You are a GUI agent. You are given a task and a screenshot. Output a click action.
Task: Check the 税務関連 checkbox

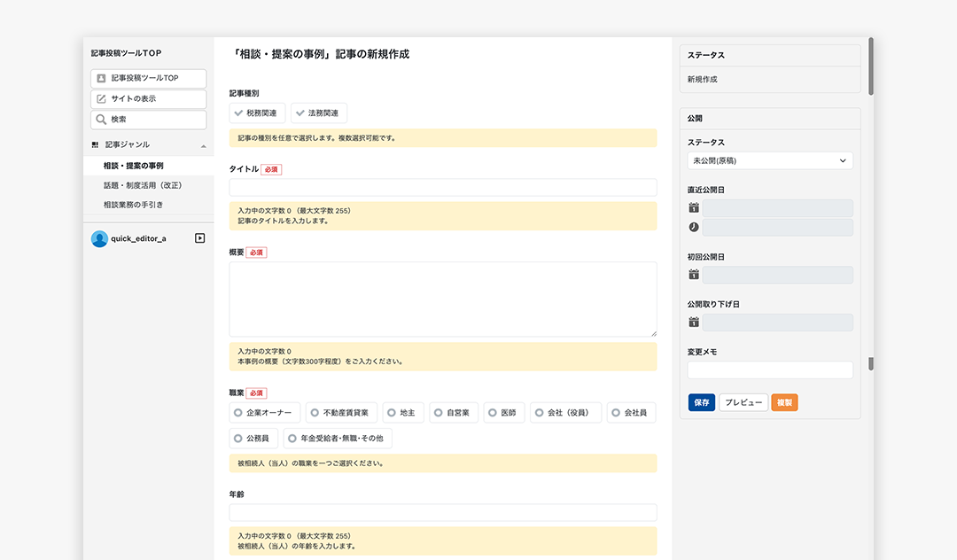[237, 113]
